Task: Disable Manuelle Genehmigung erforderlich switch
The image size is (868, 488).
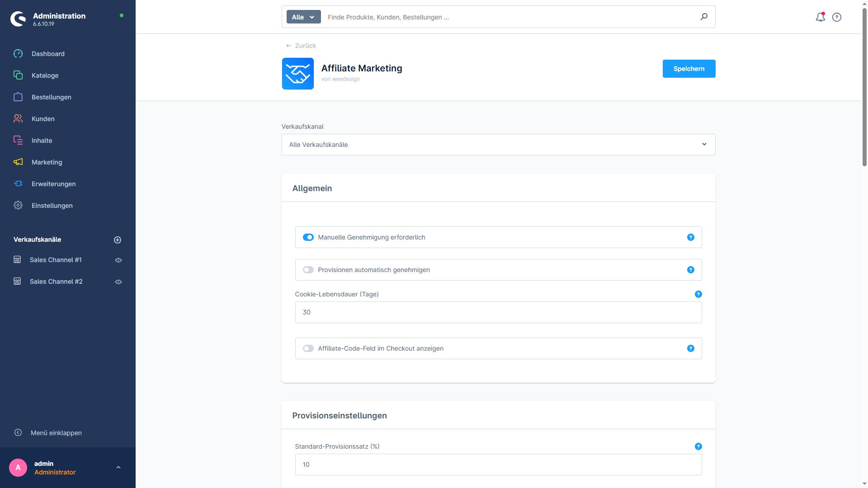Action: click(308, 237)
